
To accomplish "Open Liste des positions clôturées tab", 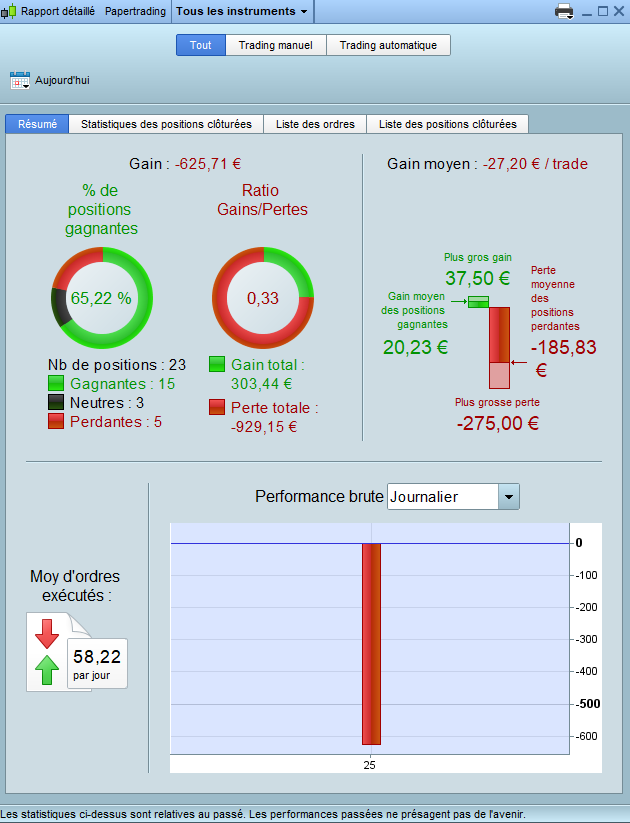I will click(x=447, y=124).
